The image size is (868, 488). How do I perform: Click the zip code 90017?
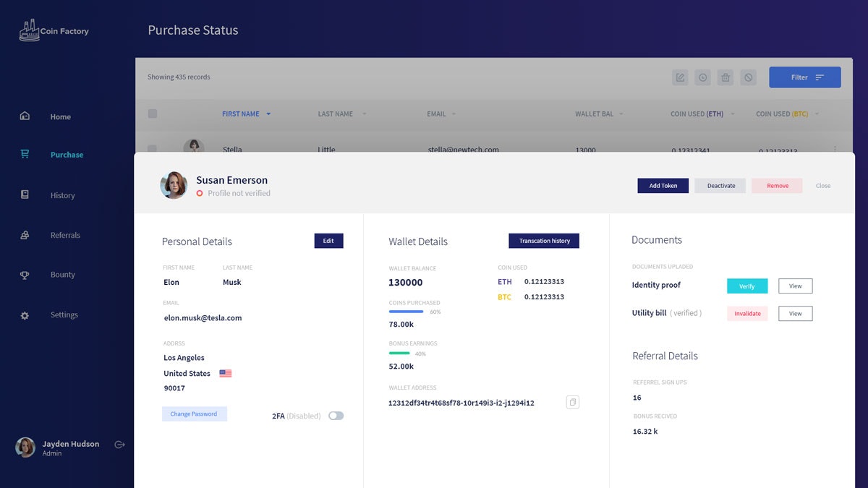174,388
